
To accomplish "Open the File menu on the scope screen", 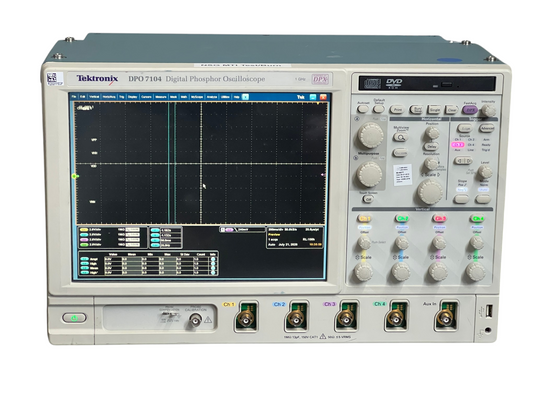I will pyautogui.click(x=74, y=97).
